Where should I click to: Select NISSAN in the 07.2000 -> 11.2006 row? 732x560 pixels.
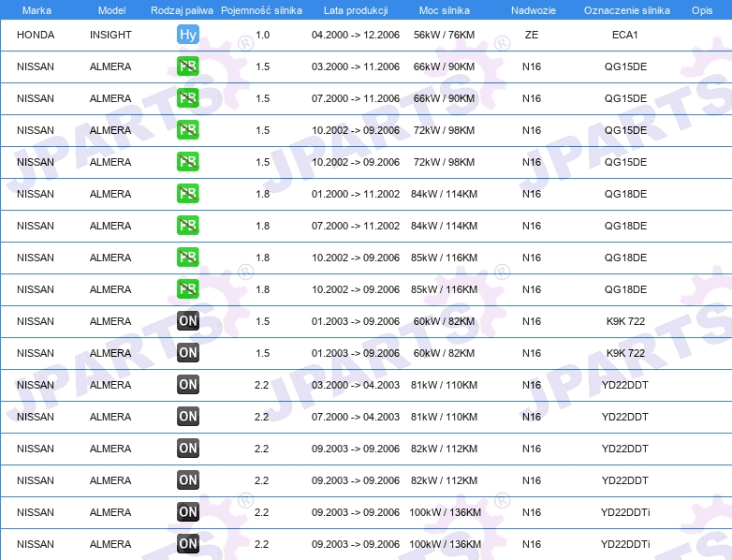point(36,98)
